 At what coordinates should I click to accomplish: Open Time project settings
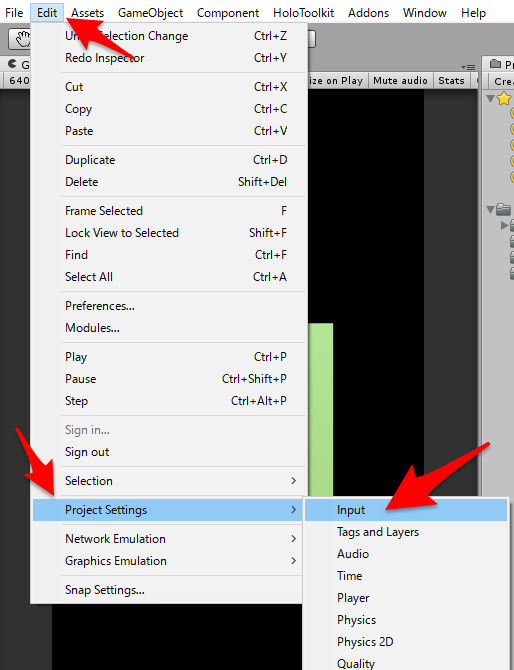tap(406, 576)
